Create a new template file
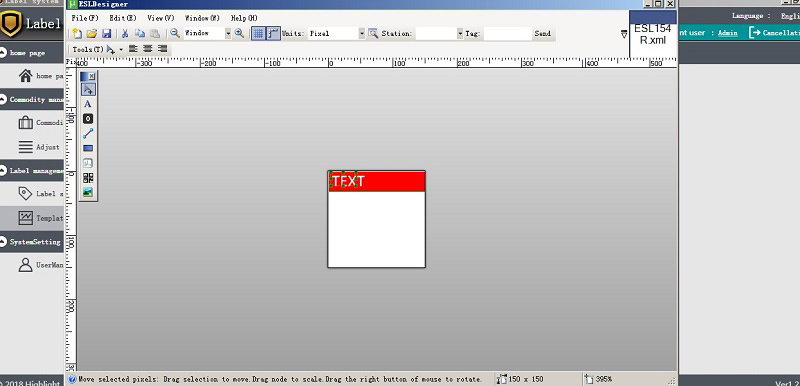Screen dimensions: 800x386 pos(77,34)
